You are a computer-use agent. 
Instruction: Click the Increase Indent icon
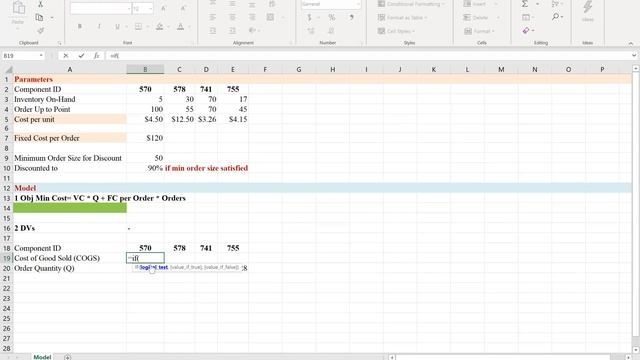pos(232,31)
